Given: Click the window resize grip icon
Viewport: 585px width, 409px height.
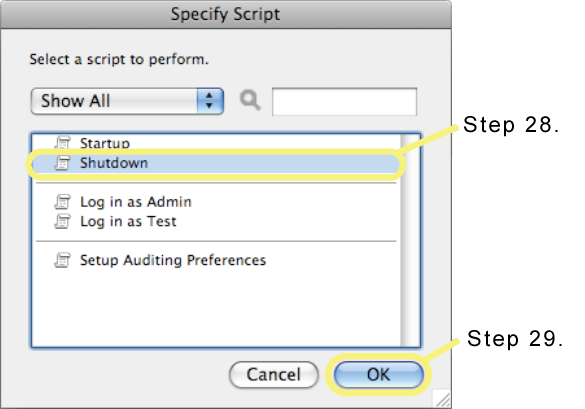Looking at the screenshot, I should click(442, 399).
